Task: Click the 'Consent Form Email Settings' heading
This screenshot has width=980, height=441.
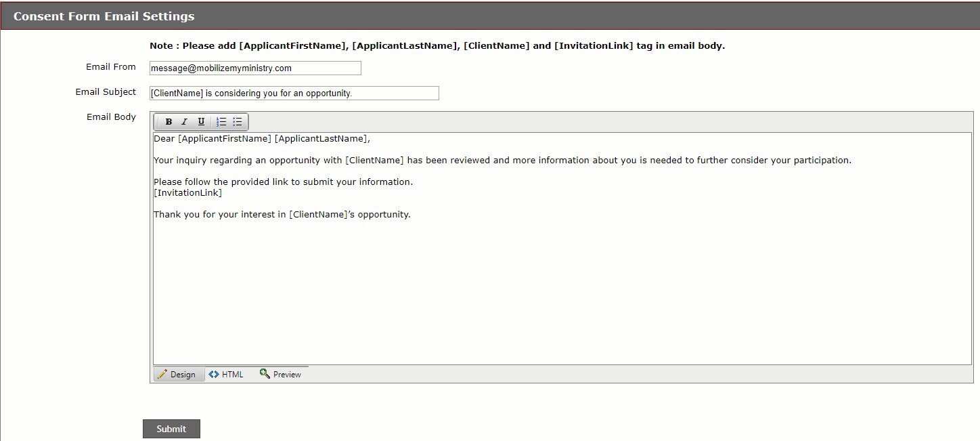Action: (x=104, y=16)
